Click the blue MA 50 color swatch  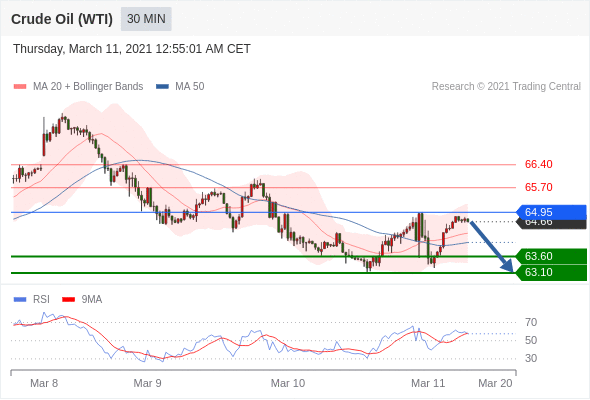point(162,87)
